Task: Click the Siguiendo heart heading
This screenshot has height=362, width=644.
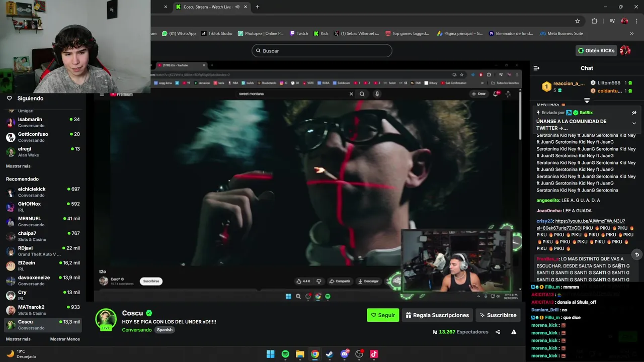Action: pos(25,98)
